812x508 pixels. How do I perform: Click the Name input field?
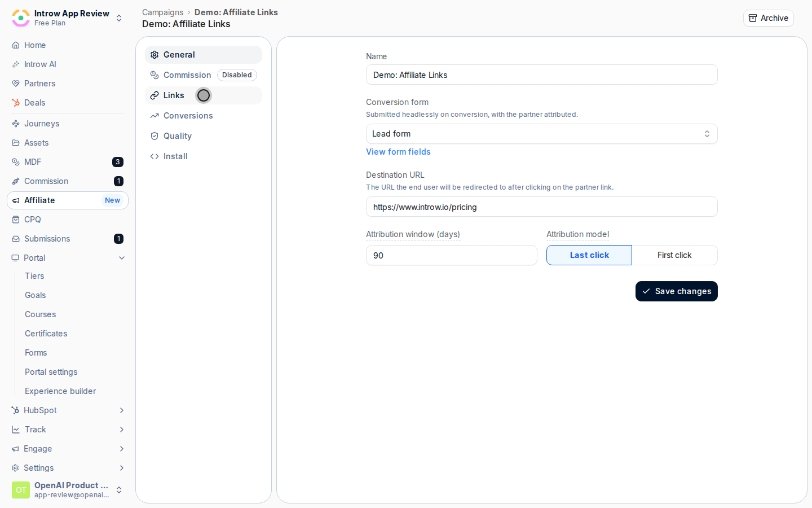click(x=541, y=75)
